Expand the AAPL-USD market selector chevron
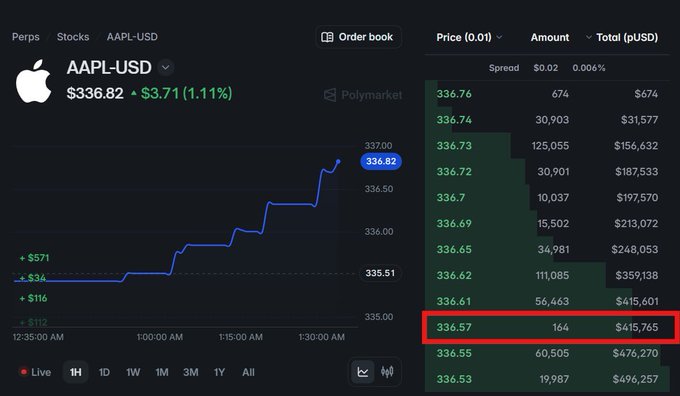Screen dimensions: 680x396 165,67
